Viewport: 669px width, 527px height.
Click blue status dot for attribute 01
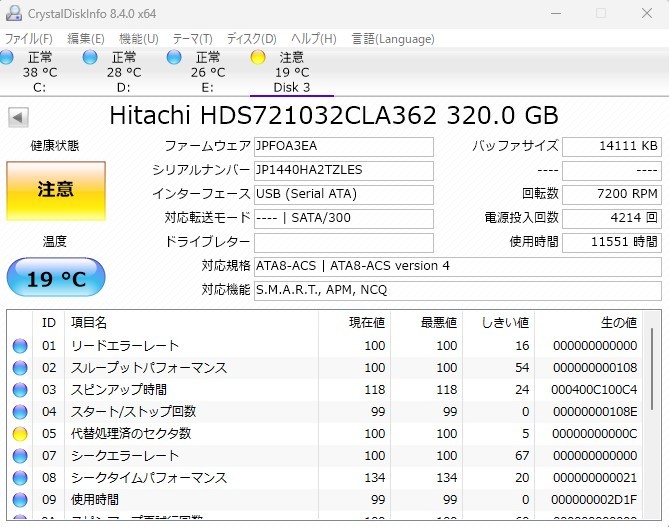[20, 346]
